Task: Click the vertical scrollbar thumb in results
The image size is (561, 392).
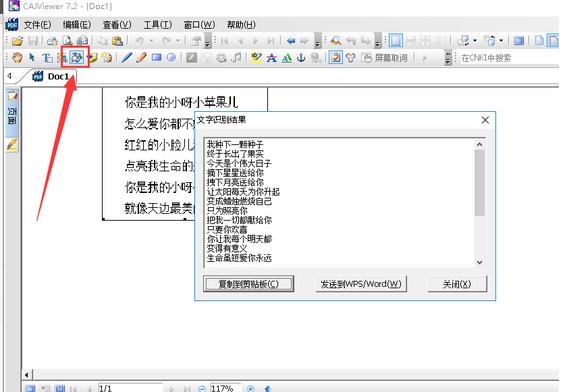Action: pos(479,183)
